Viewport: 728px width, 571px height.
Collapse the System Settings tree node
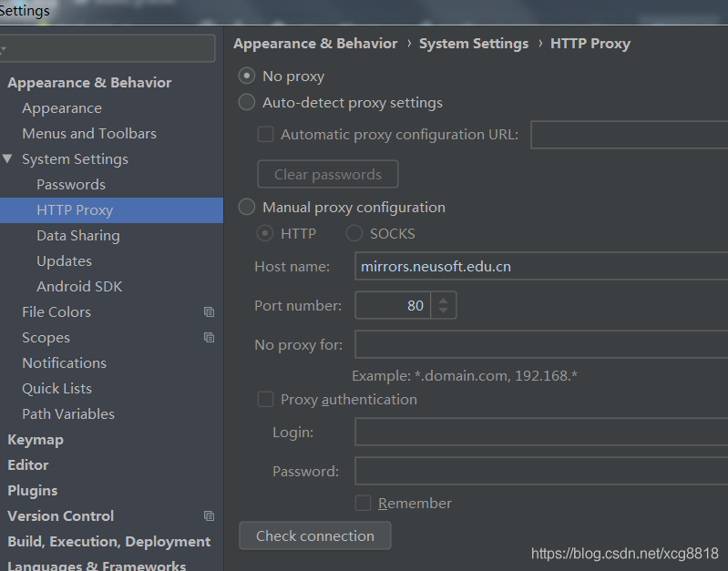pyautogui.click(x=7, y=159)
